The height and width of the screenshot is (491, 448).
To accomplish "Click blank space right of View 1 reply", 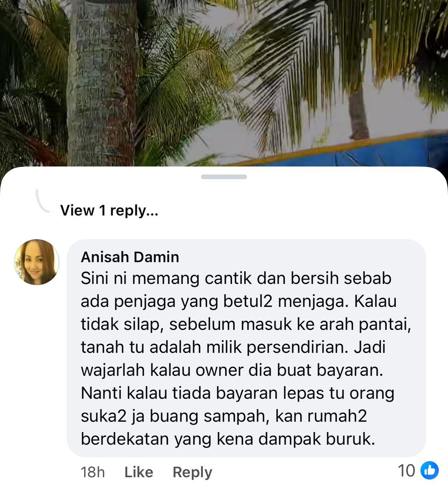I will point(299,210).
